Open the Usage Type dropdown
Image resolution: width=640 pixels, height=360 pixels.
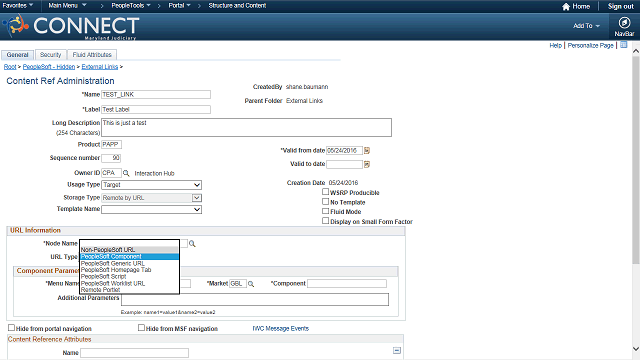[151, 185]
